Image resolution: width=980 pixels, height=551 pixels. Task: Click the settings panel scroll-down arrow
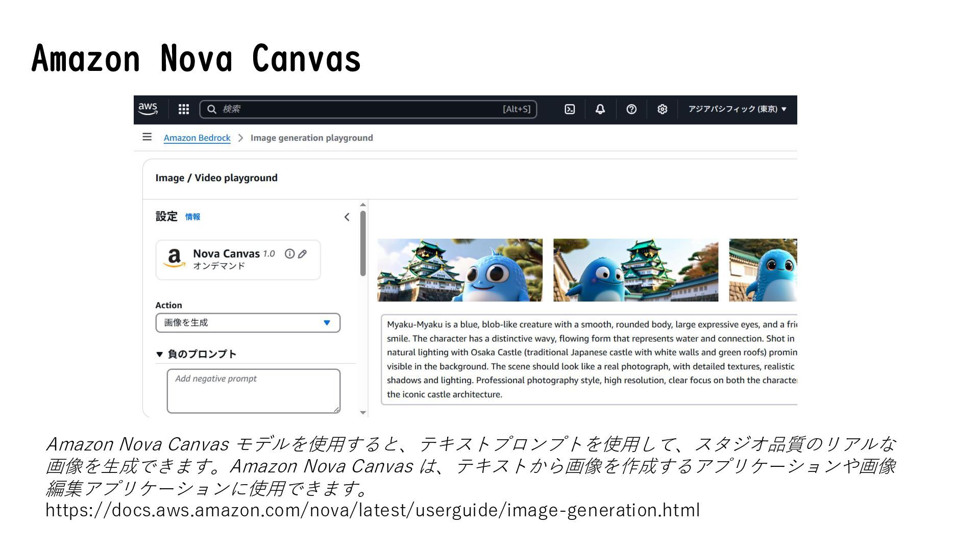coord(363,412)
